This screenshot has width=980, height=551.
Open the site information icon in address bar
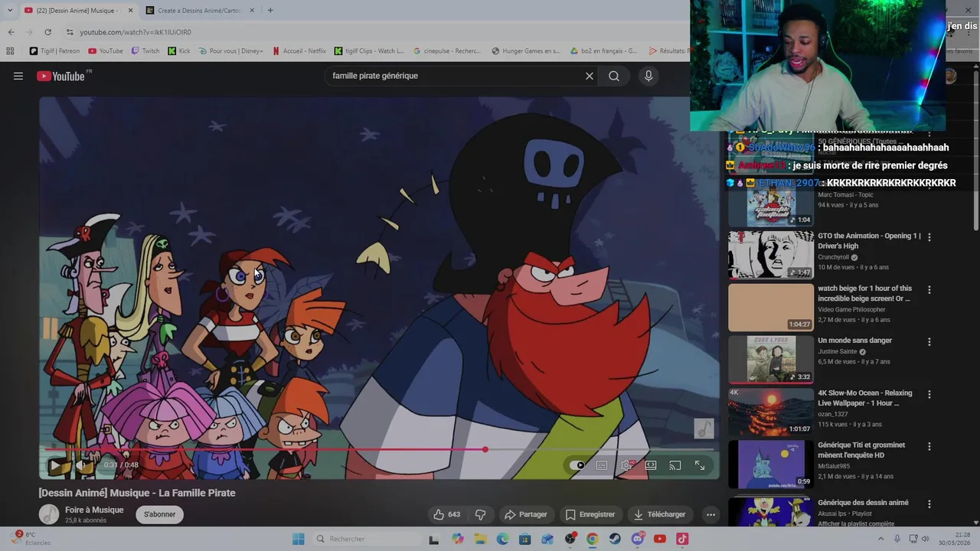70,32
